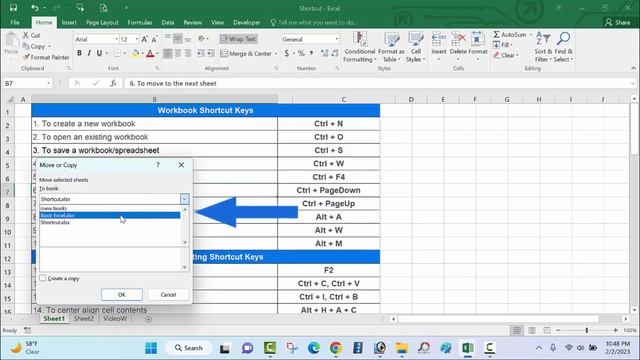Click the Undo arrow icon
Screen dimensions: 640x360
(x=35, y=8)
